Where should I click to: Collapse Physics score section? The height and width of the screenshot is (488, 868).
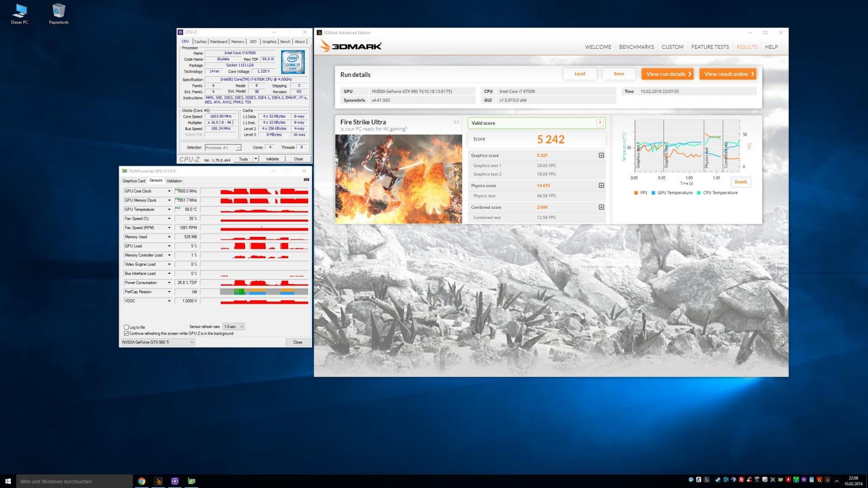pyautogui.click(x=601, y=185)
